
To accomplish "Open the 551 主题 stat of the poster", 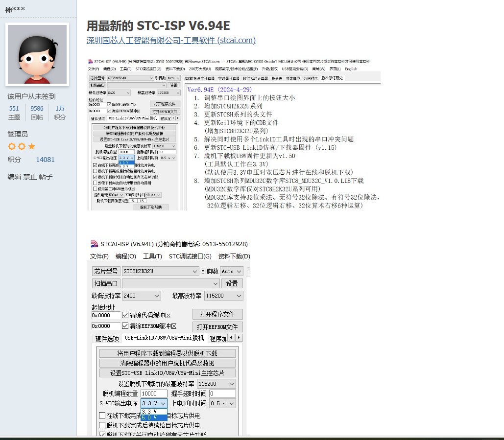I will point(14,113).
